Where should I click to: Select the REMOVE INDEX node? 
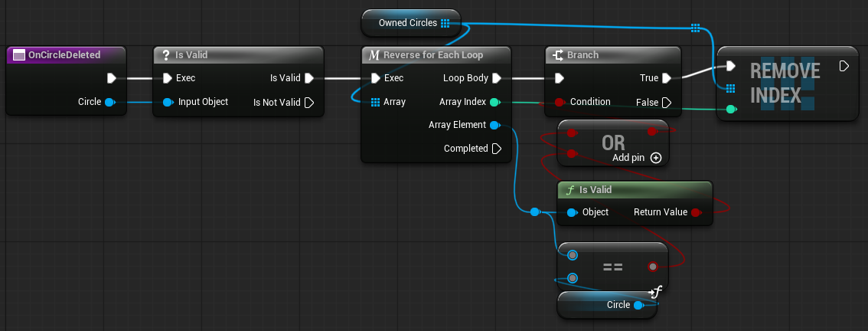785,83
